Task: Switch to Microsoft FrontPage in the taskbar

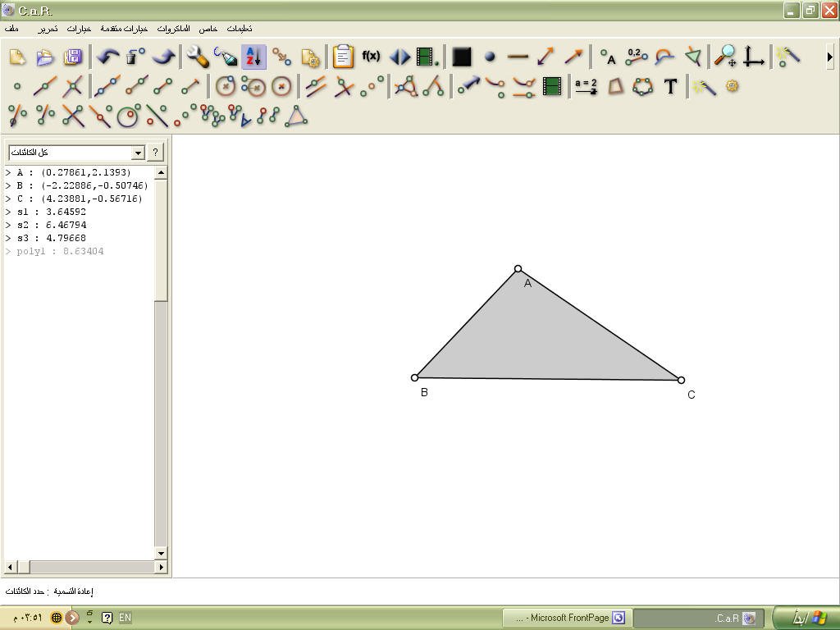Action: (x=567, y=618)
